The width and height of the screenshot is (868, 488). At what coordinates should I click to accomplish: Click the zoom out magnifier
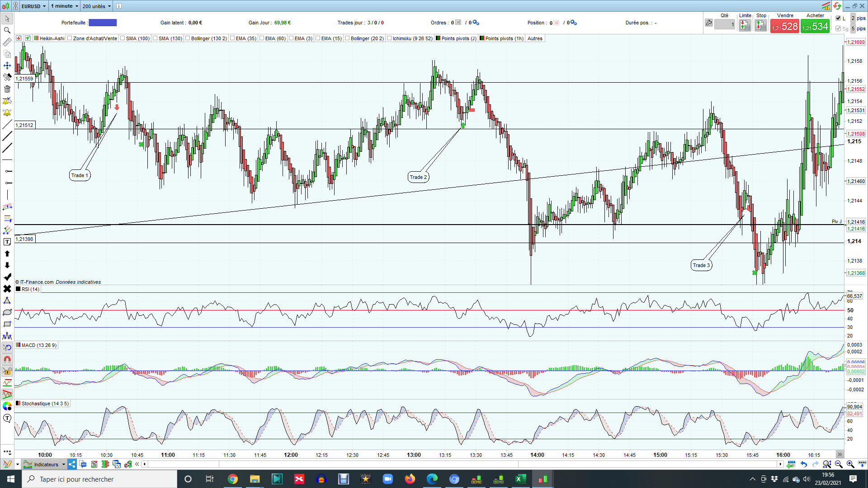(839, 464)
